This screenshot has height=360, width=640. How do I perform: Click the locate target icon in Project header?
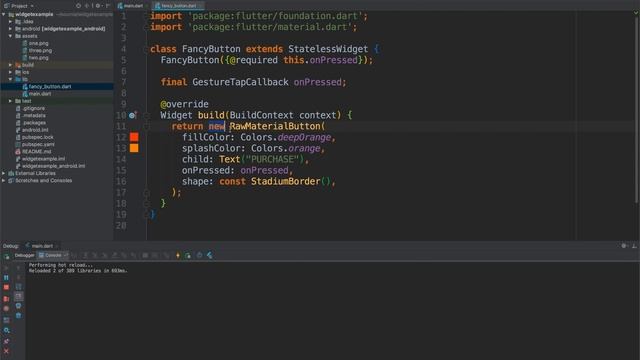pyautogui.click(x=78, y=6)
